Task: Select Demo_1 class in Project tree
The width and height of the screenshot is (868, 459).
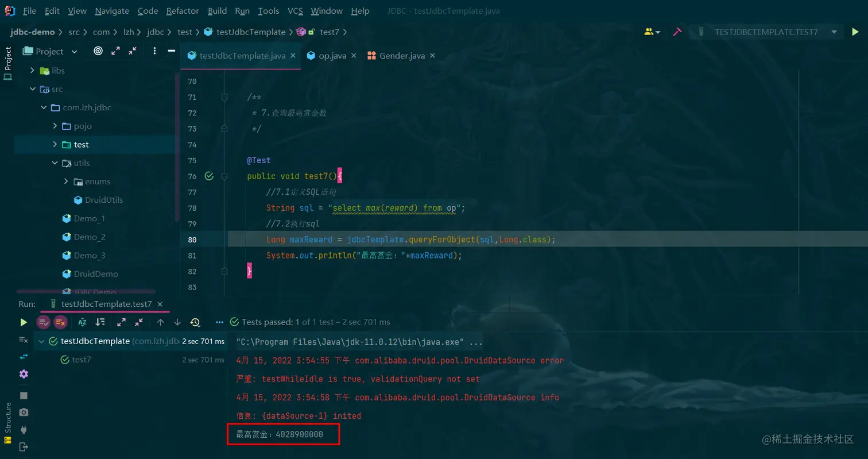Action: coord(90,218)
